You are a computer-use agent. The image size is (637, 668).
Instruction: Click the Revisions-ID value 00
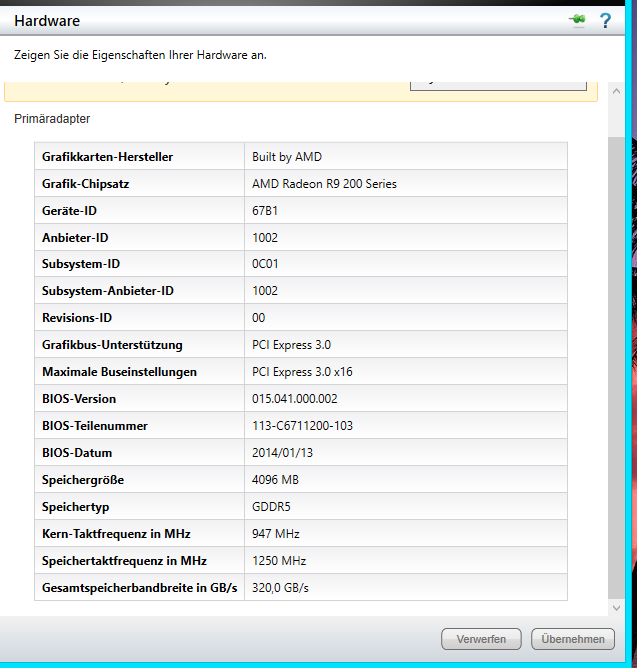259,318
